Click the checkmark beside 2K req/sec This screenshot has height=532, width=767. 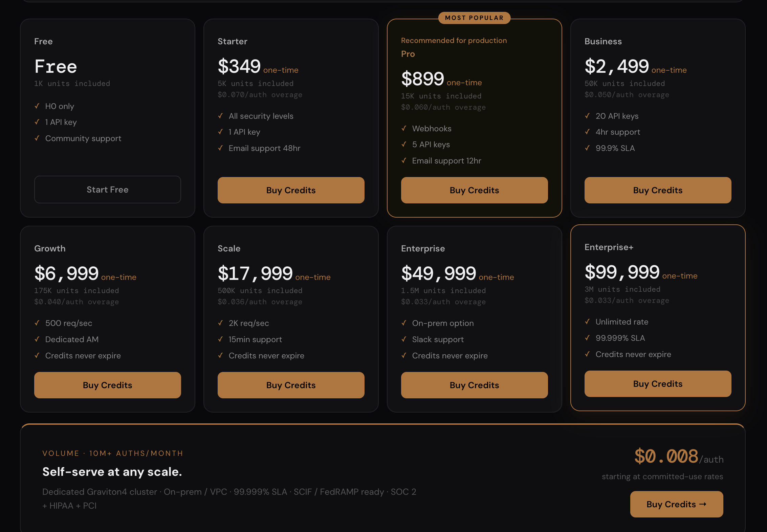(220, 323)
